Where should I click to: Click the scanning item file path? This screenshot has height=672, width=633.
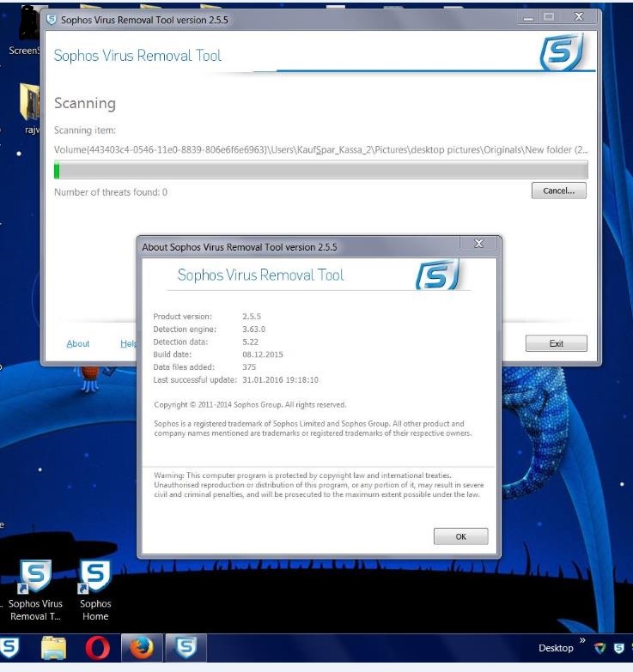(x=320, y=149)
